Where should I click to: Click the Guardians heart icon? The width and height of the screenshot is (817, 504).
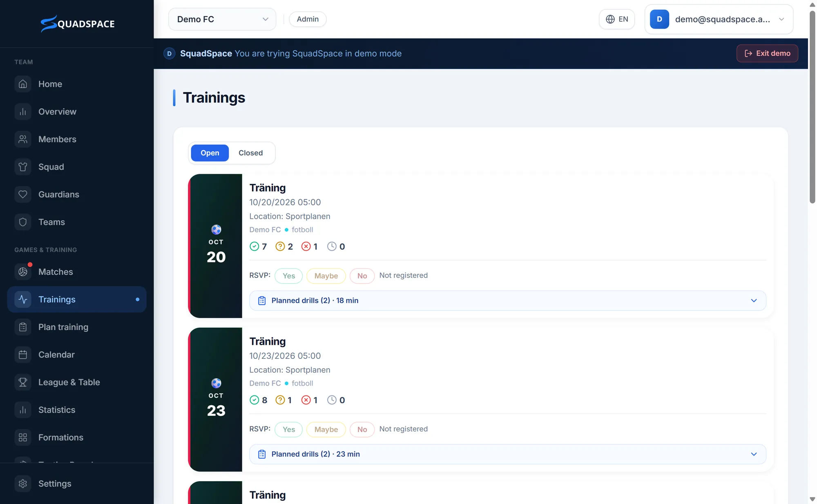click(23, 194)
